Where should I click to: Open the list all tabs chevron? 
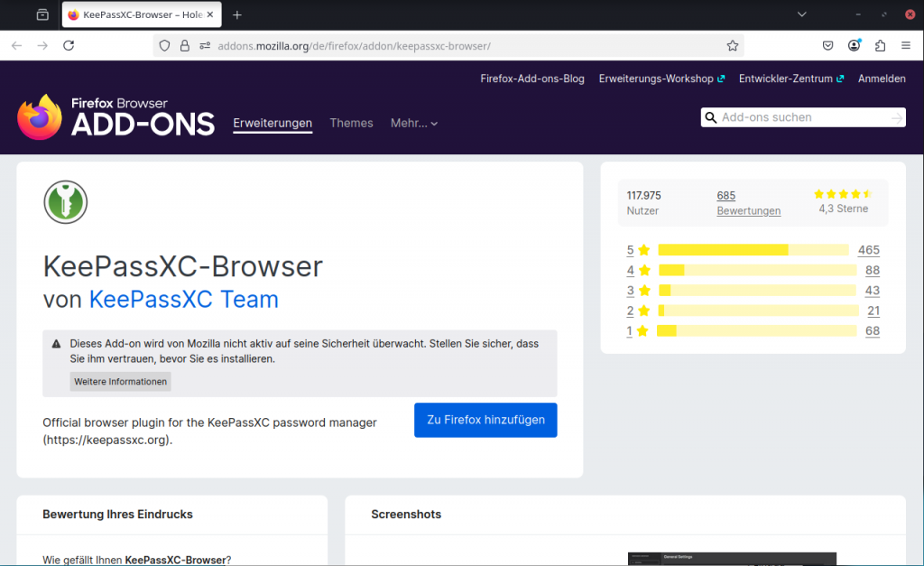click(801, 14)
